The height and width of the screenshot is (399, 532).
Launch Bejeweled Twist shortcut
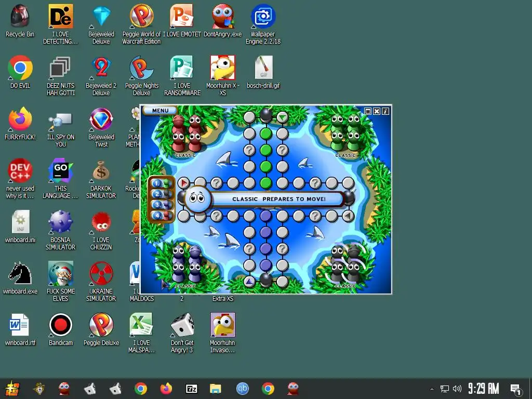(101, 127)
